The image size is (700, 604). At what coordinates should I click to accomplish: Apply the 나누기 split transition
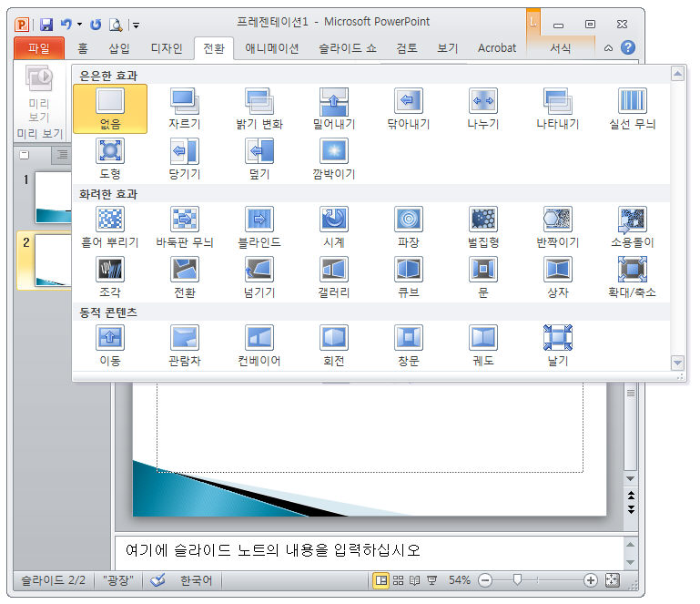pyautogui.click(x=483, y=109)
